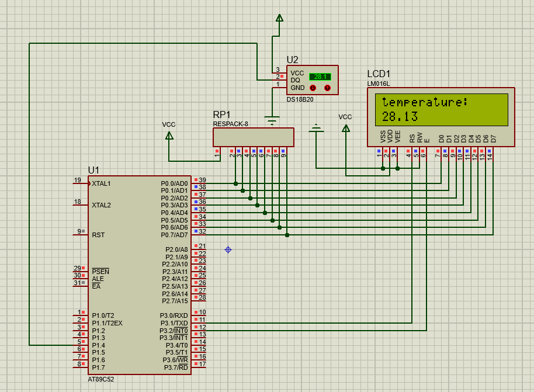534x392 pixels.
Task: Click the GND pin label on DS18B20
Action: [x=297, y=88]
